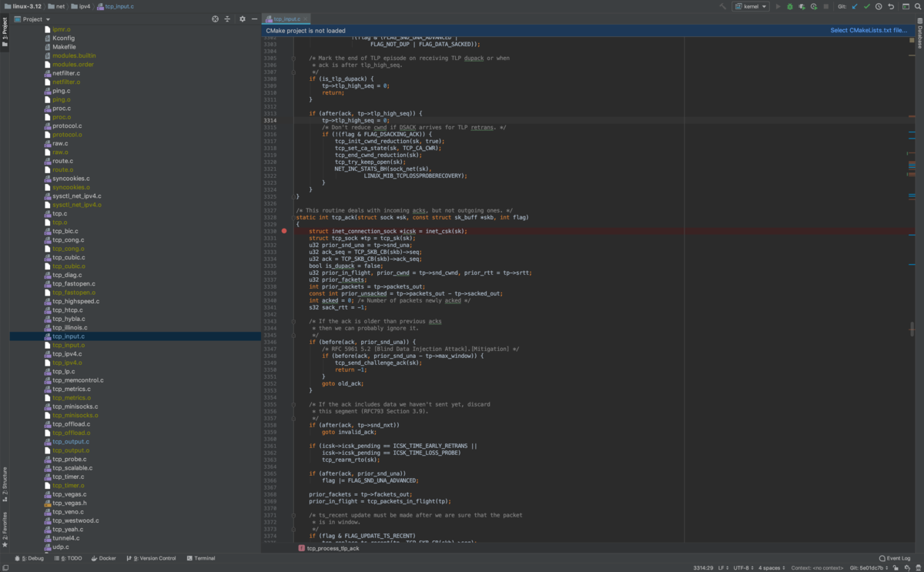
Task: Toggle tool window quick-access icon bottom-left
Action: pos(5,567)
